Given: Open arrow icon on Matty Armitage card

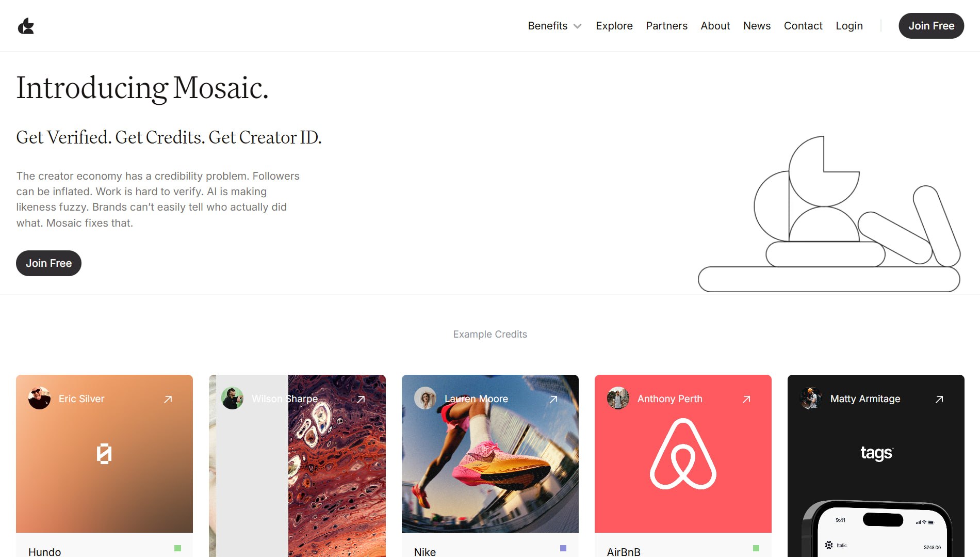Looking at the screenshot, I should tap(939, 399).
